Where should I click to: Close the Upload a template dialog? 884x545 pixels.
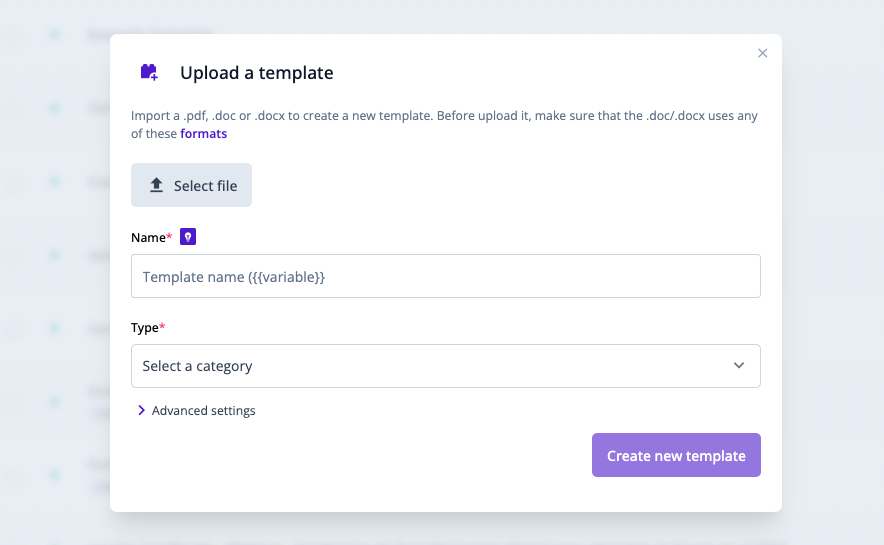(x=763, y=53)
